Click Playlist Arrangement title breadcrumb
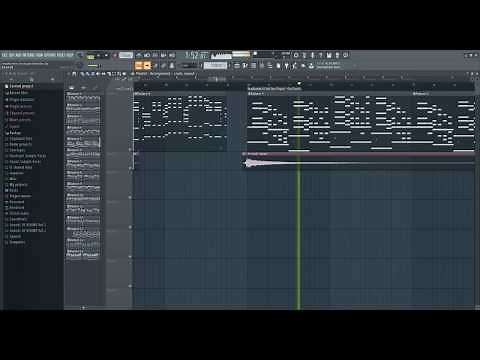 pos(164,74)
